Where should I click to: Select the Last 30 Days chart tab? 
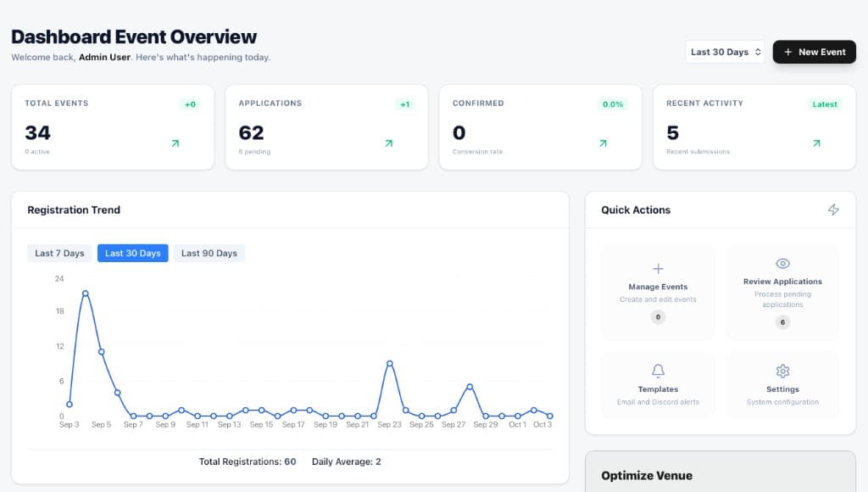click(x=133, y=253)
